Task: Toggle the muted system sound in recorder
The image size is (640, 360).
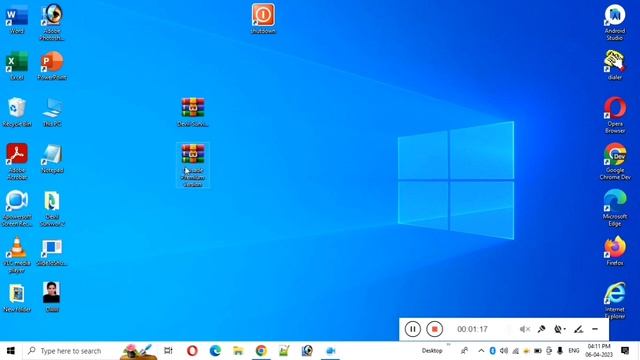Action: (x=524, y=329)
